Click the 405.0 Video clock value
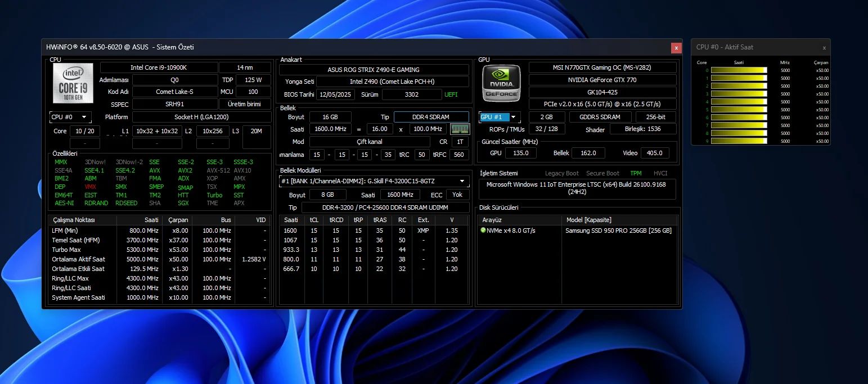The height and width of the screenshot is (384, 868). point(654,153)
